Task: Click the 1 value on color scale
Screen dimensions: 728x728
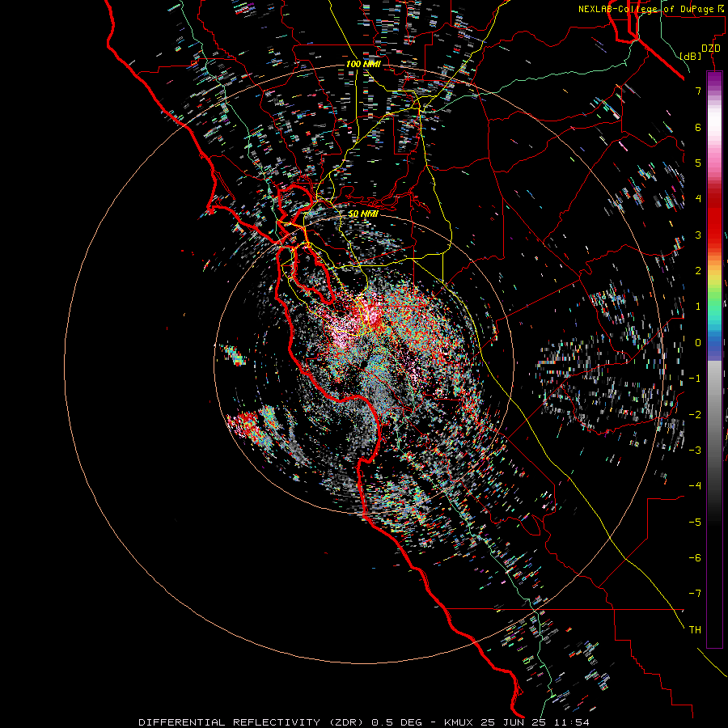Action: pos(698,307)
